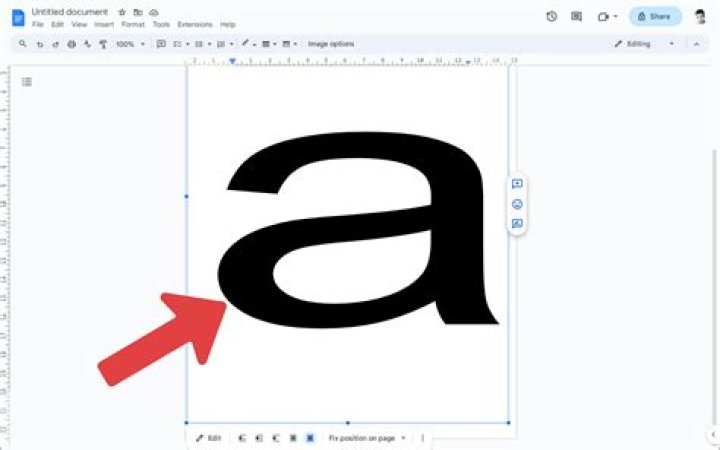The image size is (720, 450).
Task: Click the suggest edits side icon
Action: (517, 224)
